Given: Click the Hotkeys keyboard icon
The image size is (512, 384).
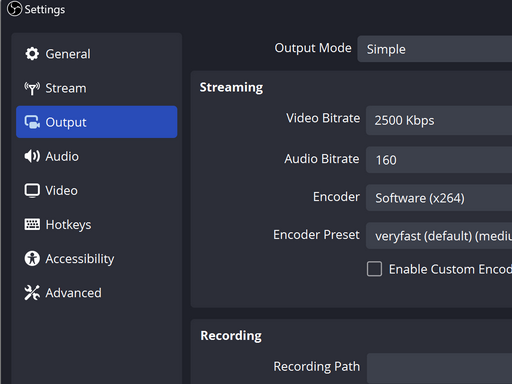Looking at the screenshot, I should coord(32,225).
